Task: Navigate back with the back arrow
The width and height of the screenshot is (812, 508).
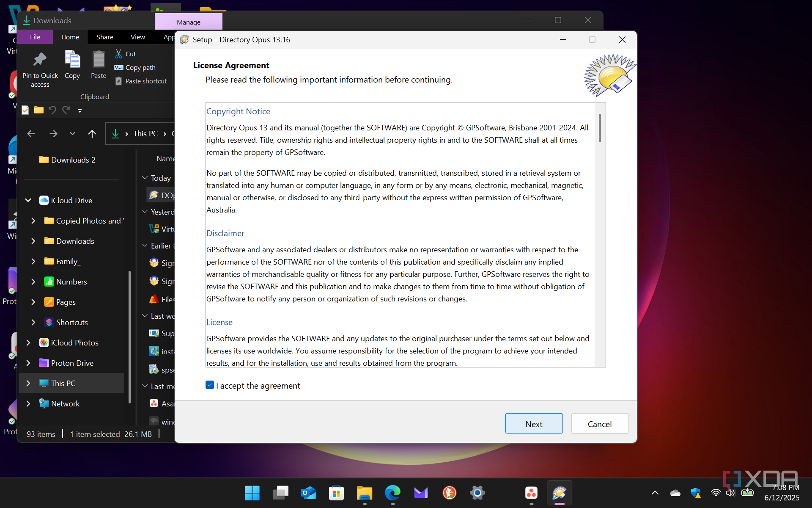Action: tap(31, 134)
